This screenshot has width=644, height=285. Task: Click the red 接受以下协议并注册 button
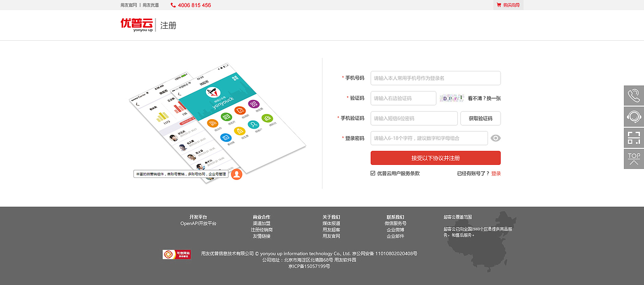(x=436, y=158)
